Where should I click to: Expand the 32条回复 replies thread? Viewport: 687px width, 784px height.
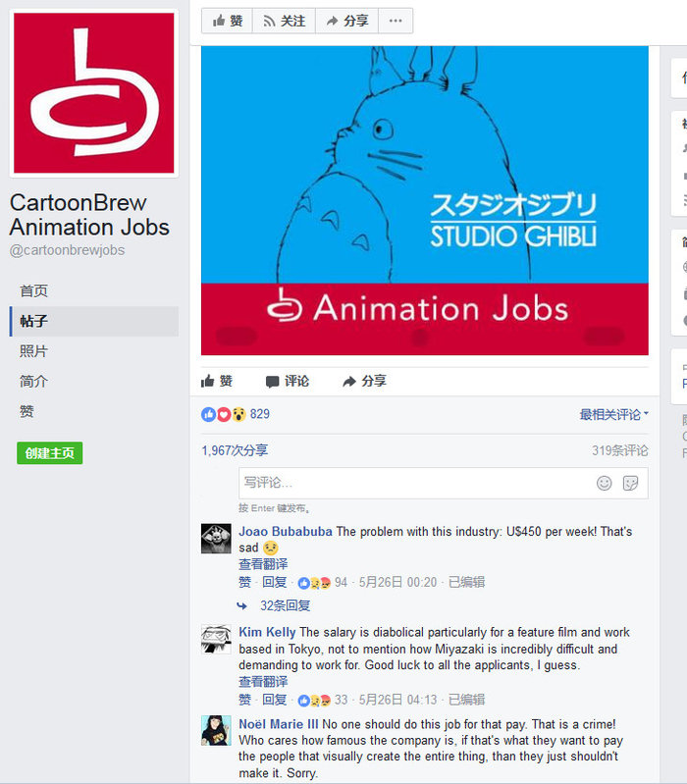285,606
